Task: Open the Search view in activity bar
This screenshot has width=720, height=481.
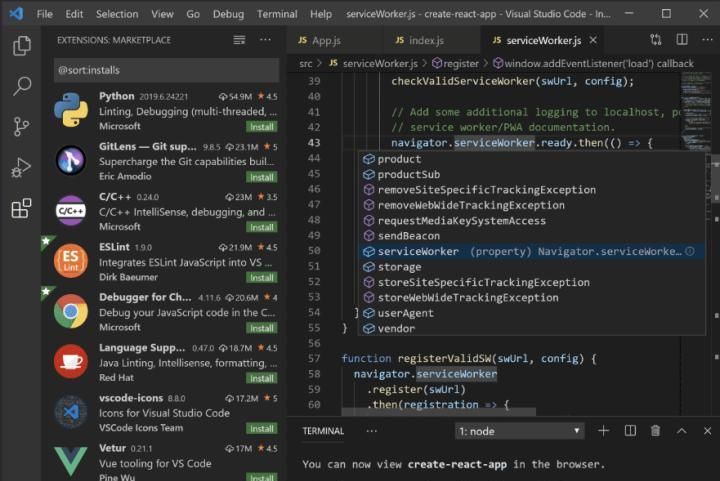Action: 21,86
